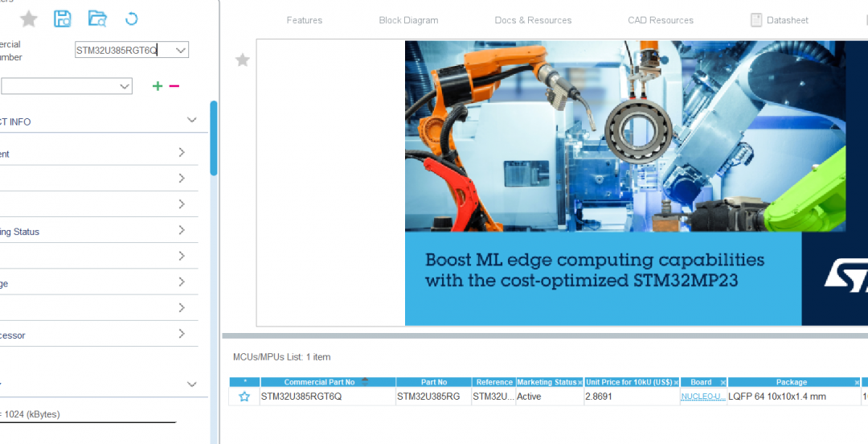Screen dimensions: 868x444
Task: Expand the filter row ending in 'cessor'
Action: click(182, 333)
